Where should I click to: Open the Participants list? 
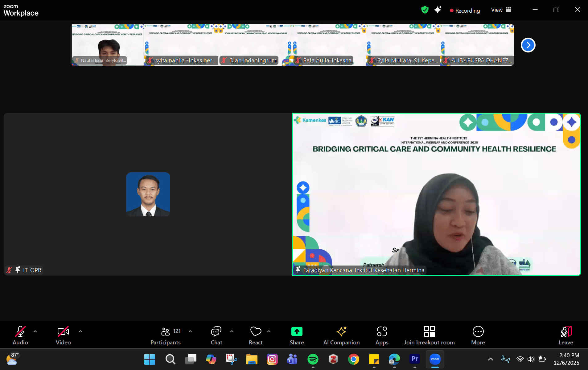(166, 335)
